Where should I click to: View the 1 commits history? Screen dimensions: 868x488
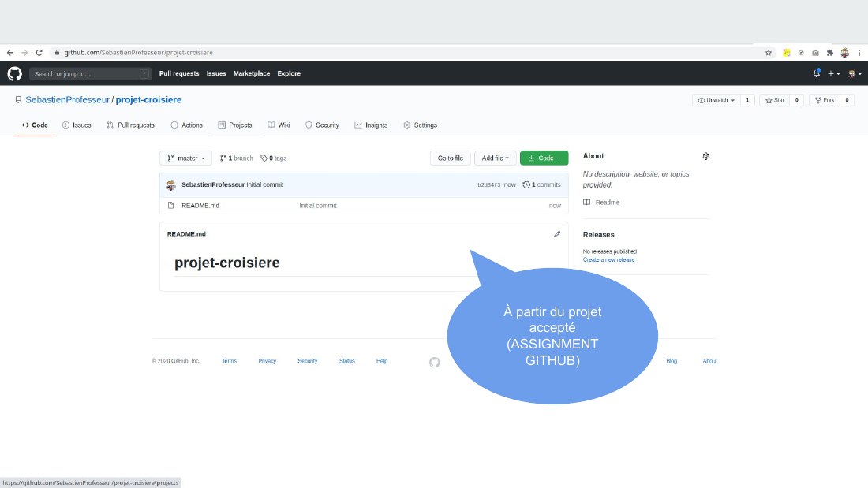(541, 184)
